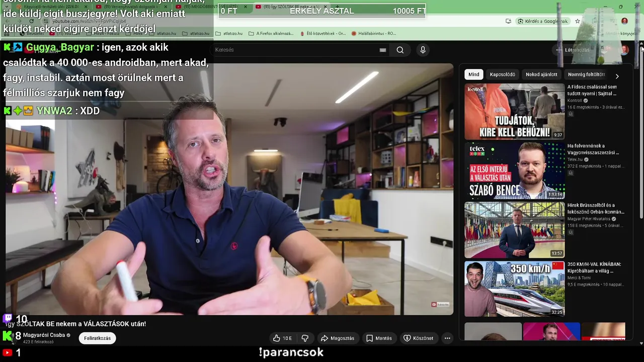Click the page vertical scrollbar
Image resolution: width=644 pixels, height=362 pixels.
tap(641, 132)
